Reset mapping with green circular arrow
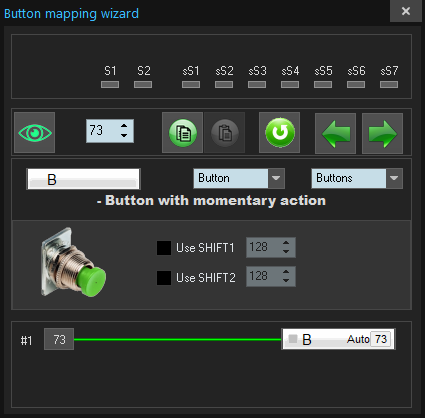This screenshot has width=425, height=418. 280,133
